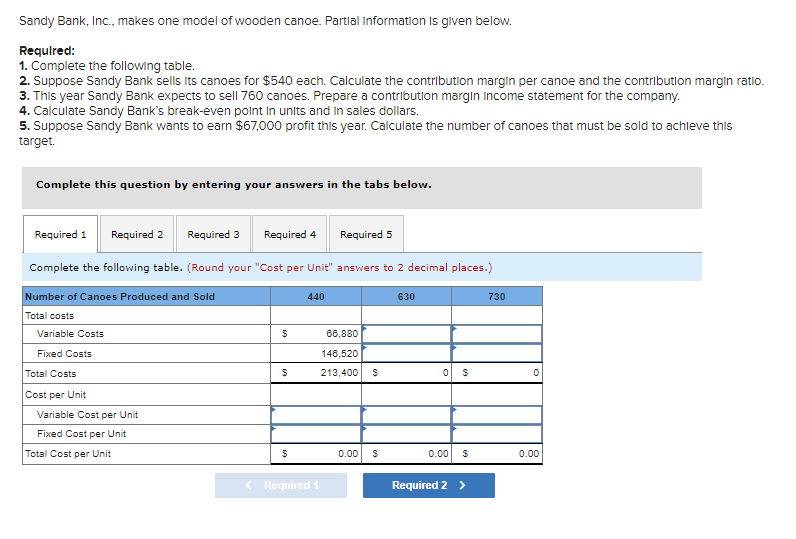The height and width of the screenshot is (539, 796).
Task: Click the 730 column header
Action: tap(496, 296)
